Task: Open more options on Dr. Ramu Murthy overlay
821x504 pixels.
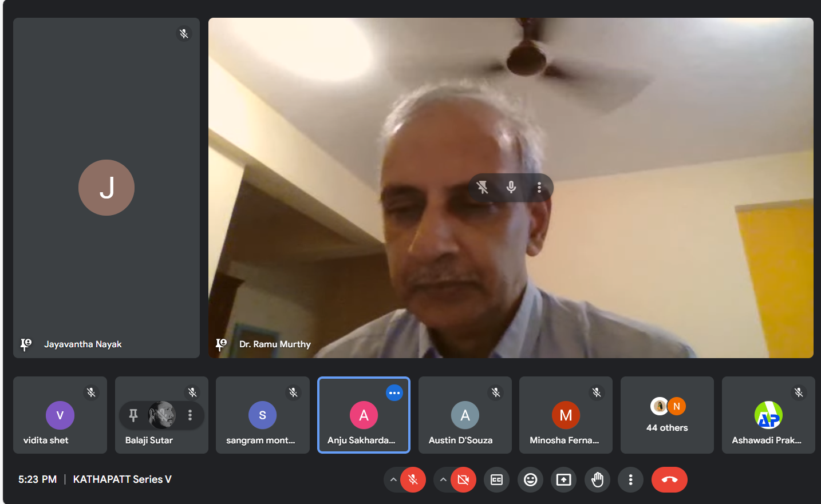Action: 539,188
